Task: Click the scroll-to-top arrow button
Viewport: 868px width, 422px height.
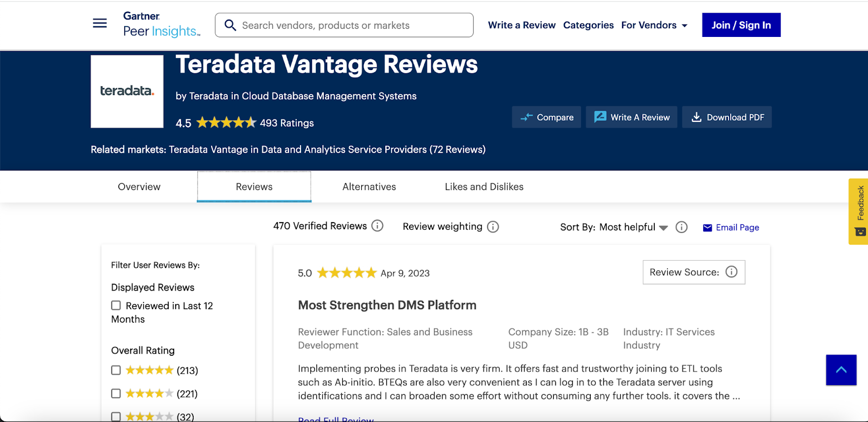Action: coord(841,370)
